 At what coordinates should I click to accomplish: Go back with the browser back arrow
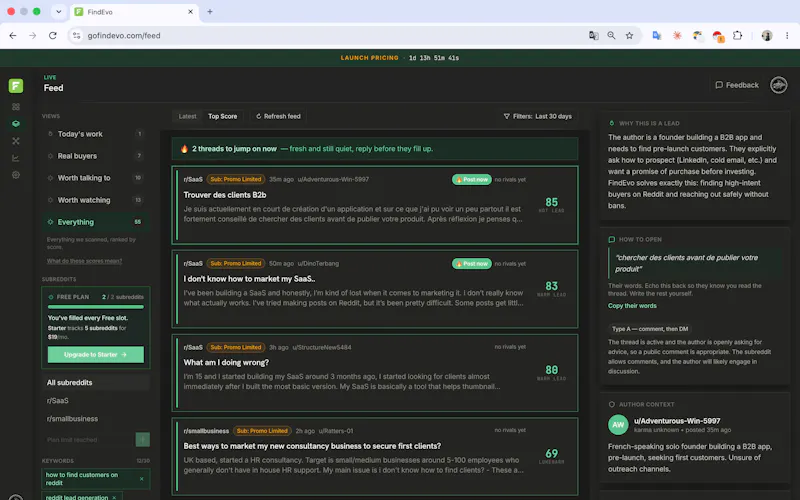coord(13,36)
